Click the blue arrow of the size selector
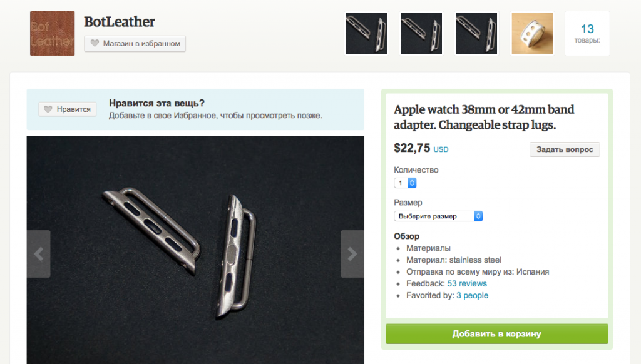Image resolution: width=641 pixels, height=364 pixels. [x=478, y=216]
